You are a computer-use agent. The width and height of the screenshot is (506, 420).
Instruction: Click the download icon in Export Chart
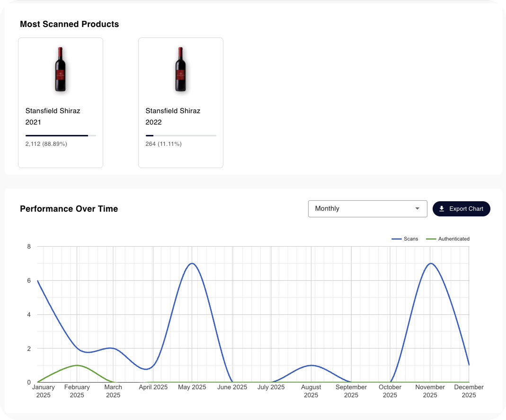[x=442, y=209]
